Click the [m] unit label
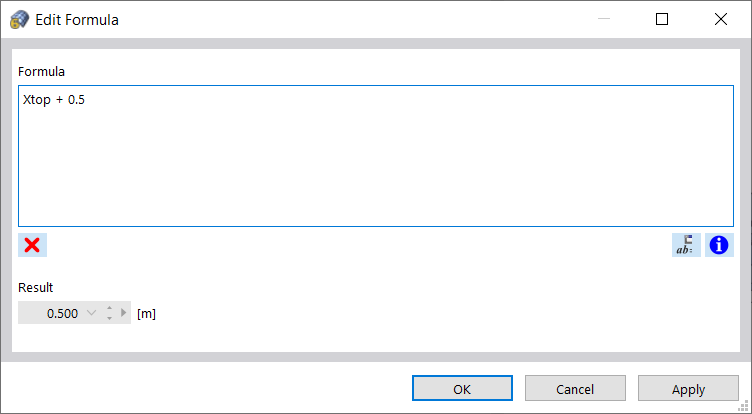The image size is (752, 414). click(146, 313)
